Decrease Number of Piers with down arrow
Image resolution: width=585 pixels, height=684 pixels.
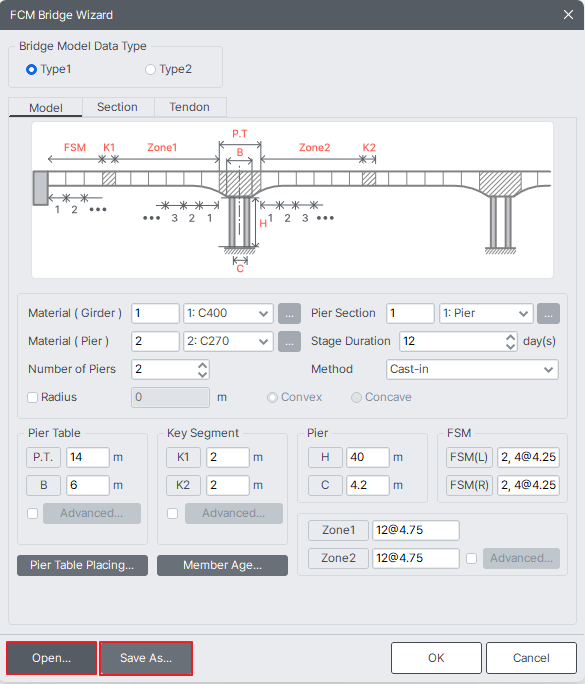(202, 374)
